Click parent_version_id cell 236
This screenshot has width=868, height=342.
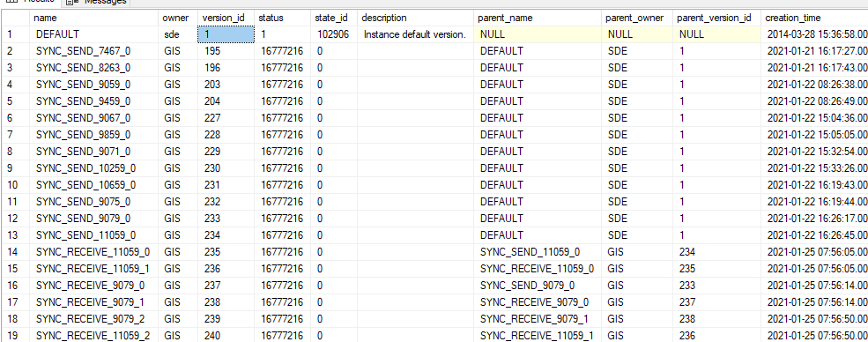717,335
